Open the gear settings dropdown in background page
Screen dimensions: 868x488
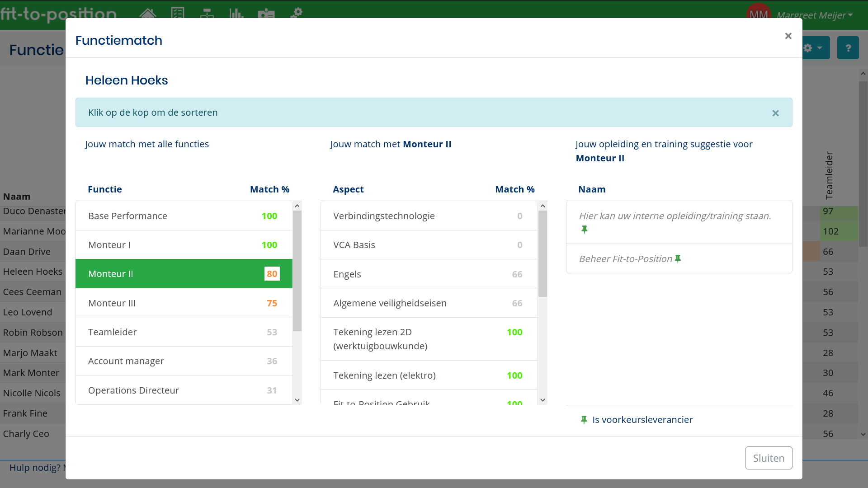(813, 48)
